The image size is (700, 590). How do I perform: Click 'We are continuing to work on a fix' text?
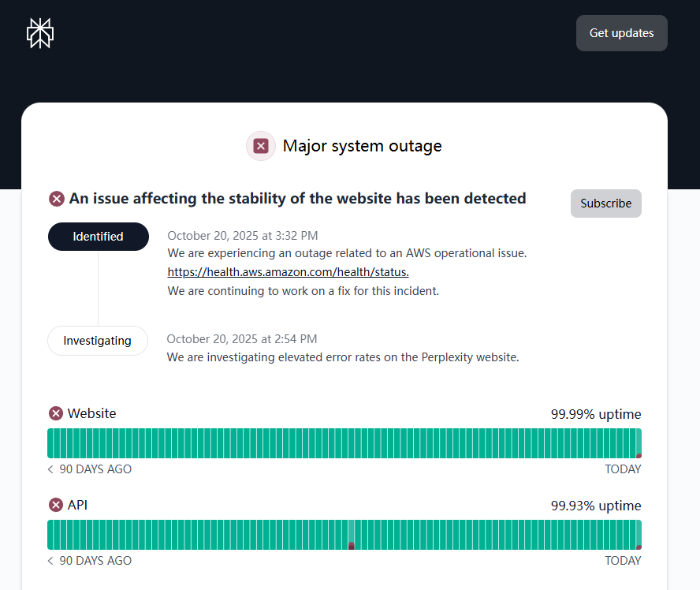[303, 291]
